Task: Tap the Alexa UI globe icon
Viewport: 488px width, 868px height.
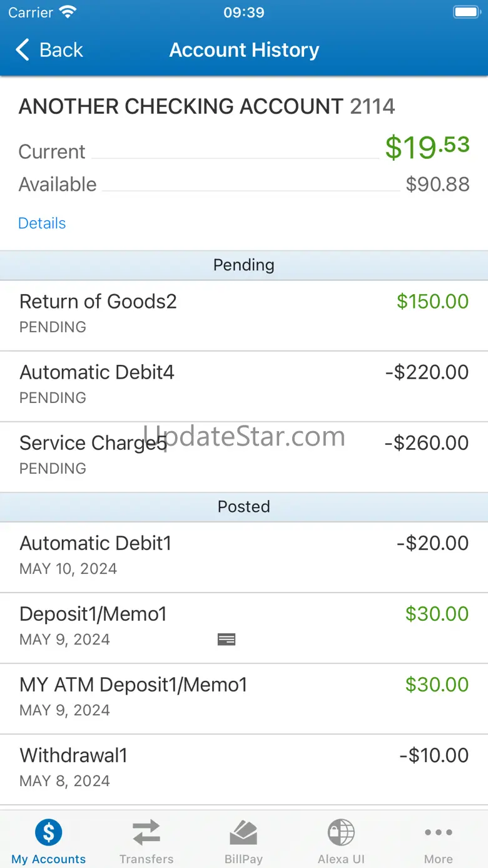Action: pyautogui.click(x=341, y=832)
